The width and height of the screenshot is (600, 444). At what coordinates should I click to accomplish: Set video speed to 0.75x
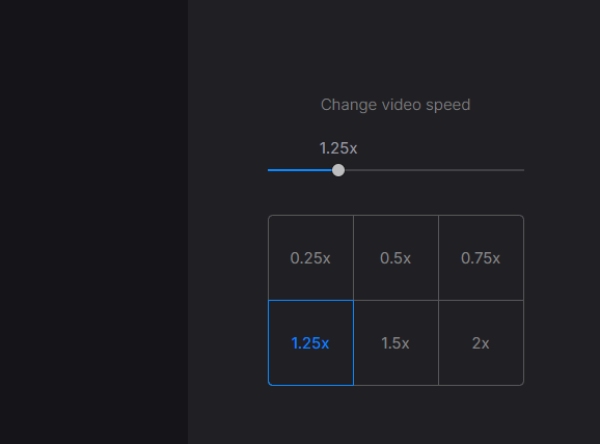click(481, 258)
